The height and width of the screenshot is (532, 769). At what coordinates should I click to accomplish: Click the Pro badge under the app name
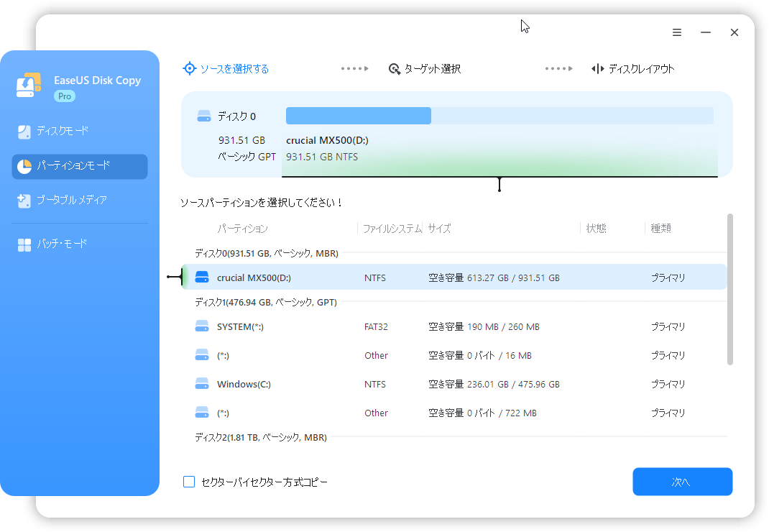(65, 96)
